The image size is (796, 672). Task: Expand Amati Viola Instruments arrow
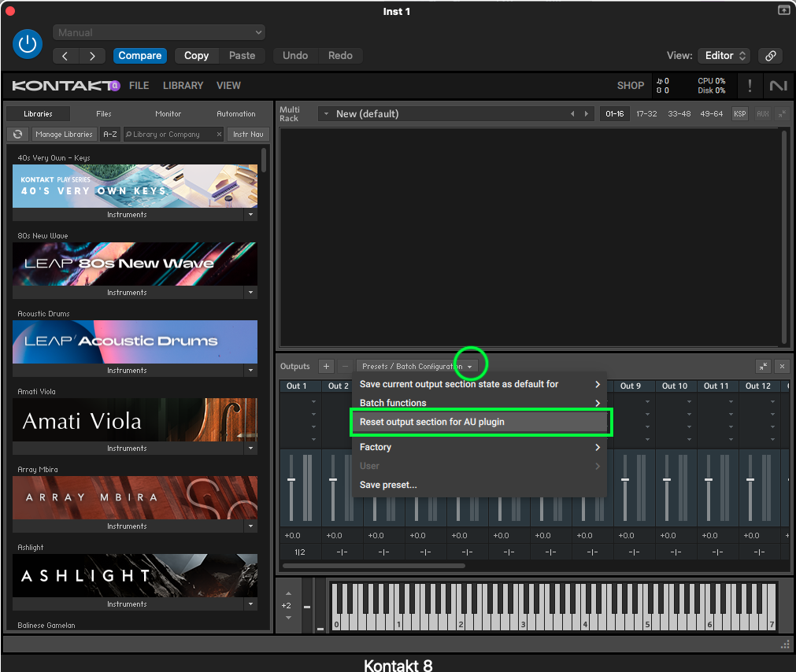[x=251, y=449]
